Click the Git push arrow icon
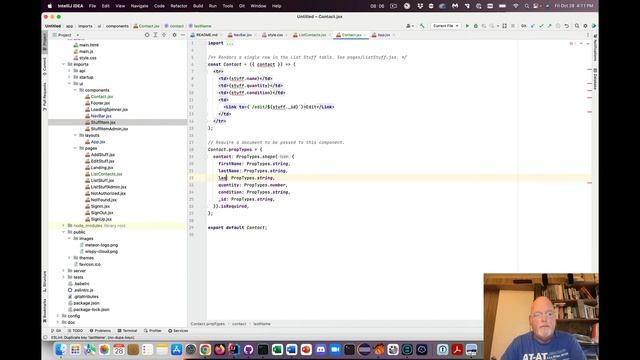This screenshot has height=360, width=640. (549, 26)
